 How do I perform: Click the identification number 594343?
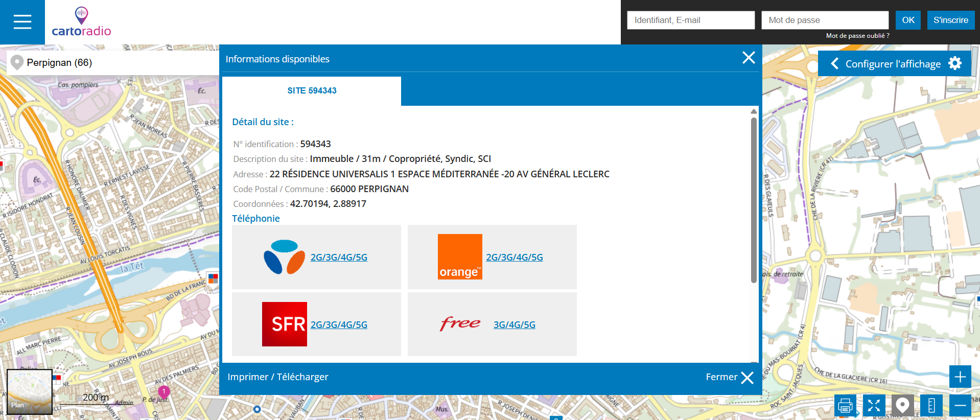(x=315, y=144)
